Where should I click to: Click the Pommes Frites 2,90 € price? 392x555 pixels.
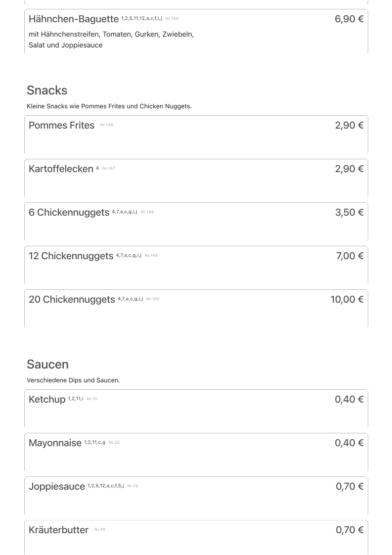(x=349, y=126)
